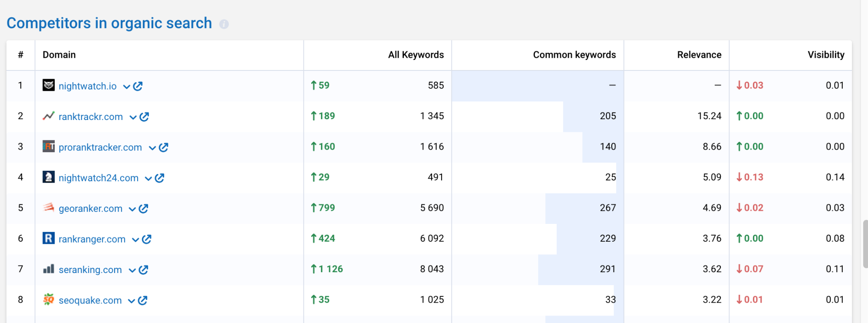Open the nightwatch.io domain link
This screenshot has width=868, height=323.
(88, 86)
